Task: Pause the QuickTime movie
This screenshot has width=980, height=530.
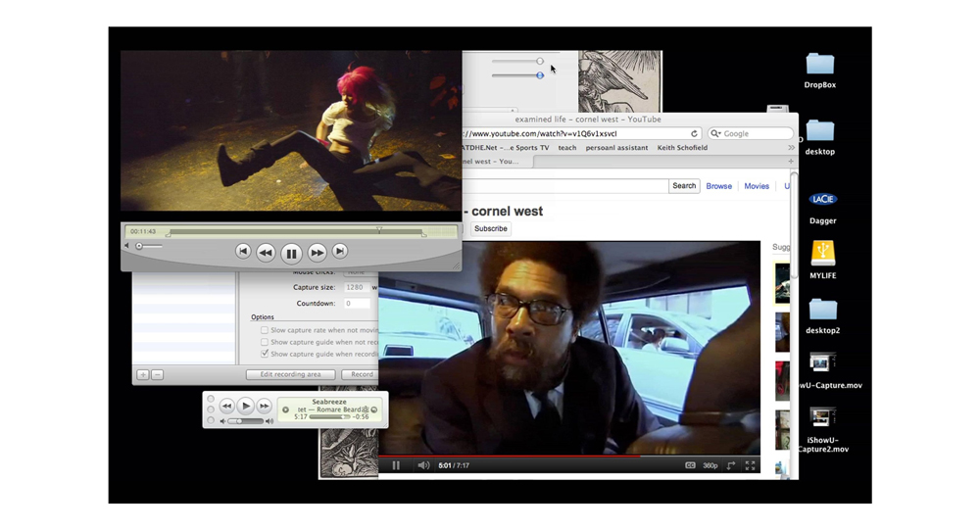Action: point(291,253)
